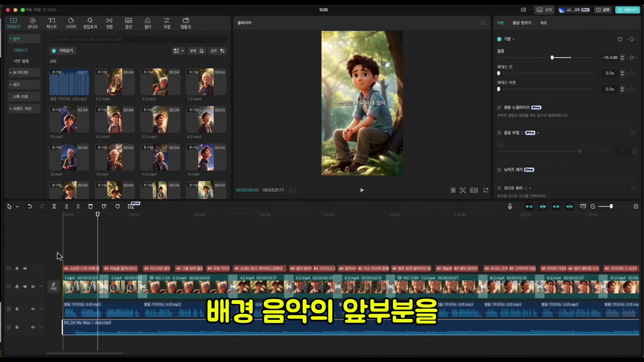Screen dimensions: 644x362
Task: Lock the text caption track
Action: pos(17,269)
